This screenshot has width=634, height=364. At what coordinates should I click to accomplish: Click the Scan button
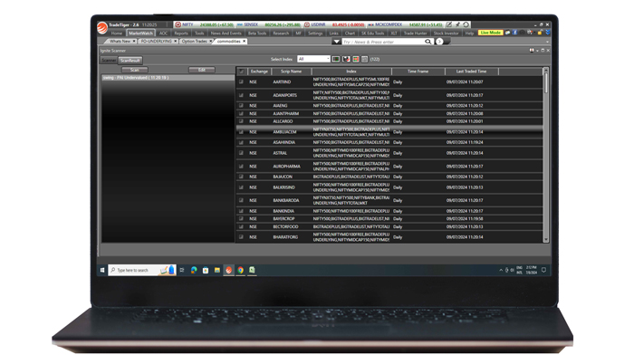[135, 70]
